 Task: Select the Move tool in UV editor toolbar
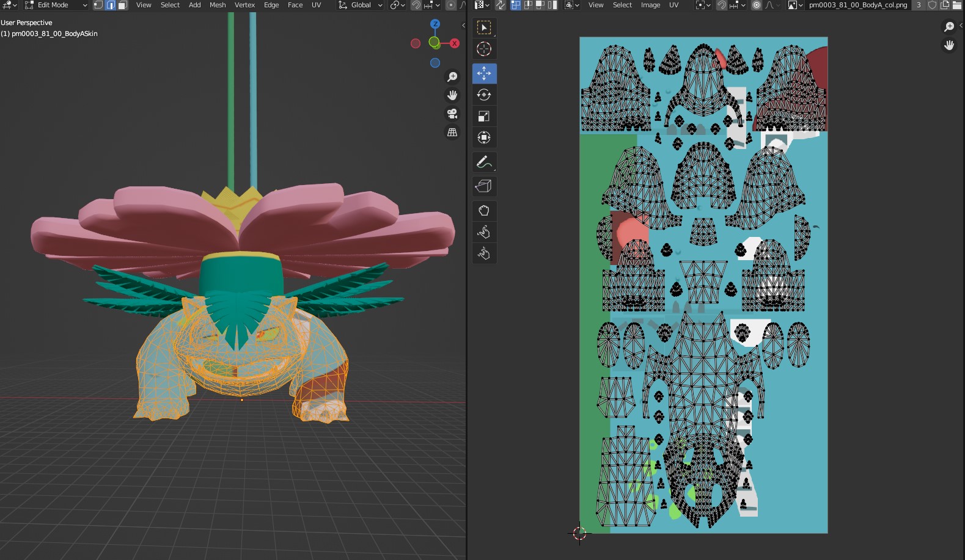pos(484,73)
